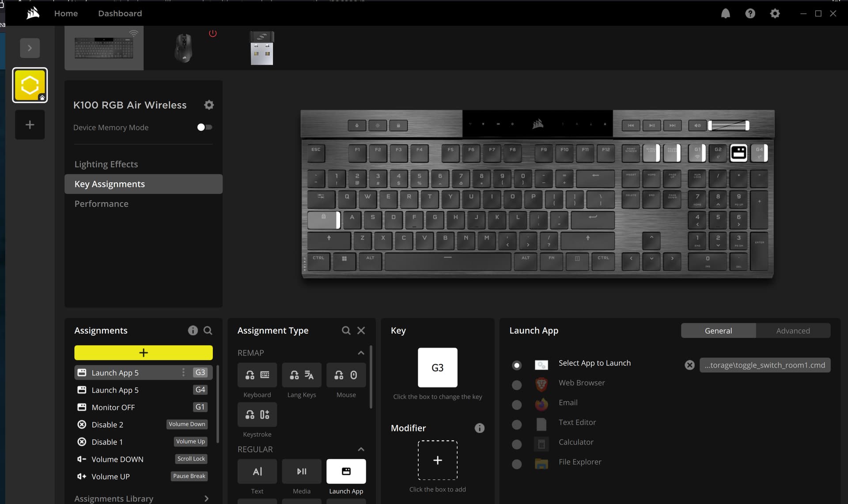Image resolution: width=848 pixels, height=504 pixels.
Task: Select the Web Browser radio option
Action: [x=516, y=385]
